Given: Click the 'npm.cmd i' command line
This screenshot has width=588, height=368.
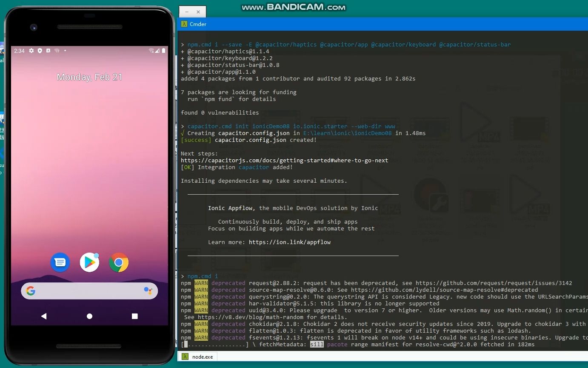Looking at the screenshot, I should 199,276.
